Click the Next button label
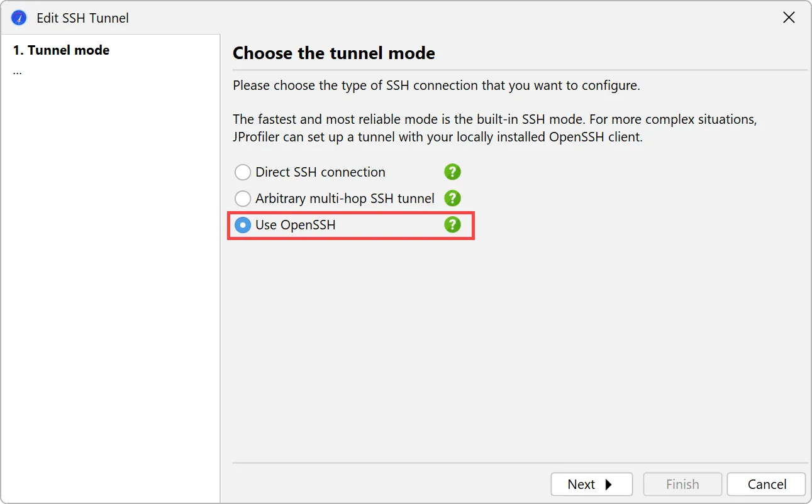Image resolution: width=812 pixels, height=504 pixels. pos(581,485)
